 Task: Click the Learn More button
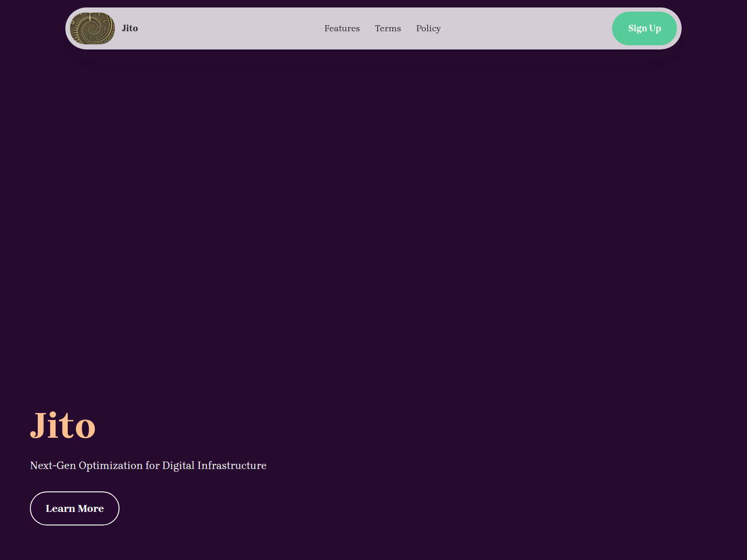pyautogui.click(x=75, y=508)
